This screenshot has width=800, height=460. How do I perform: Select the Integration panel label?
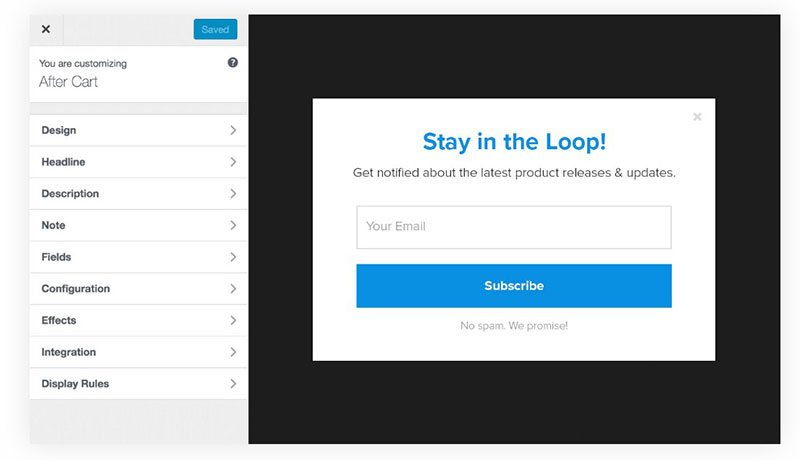tap(68, 352)
